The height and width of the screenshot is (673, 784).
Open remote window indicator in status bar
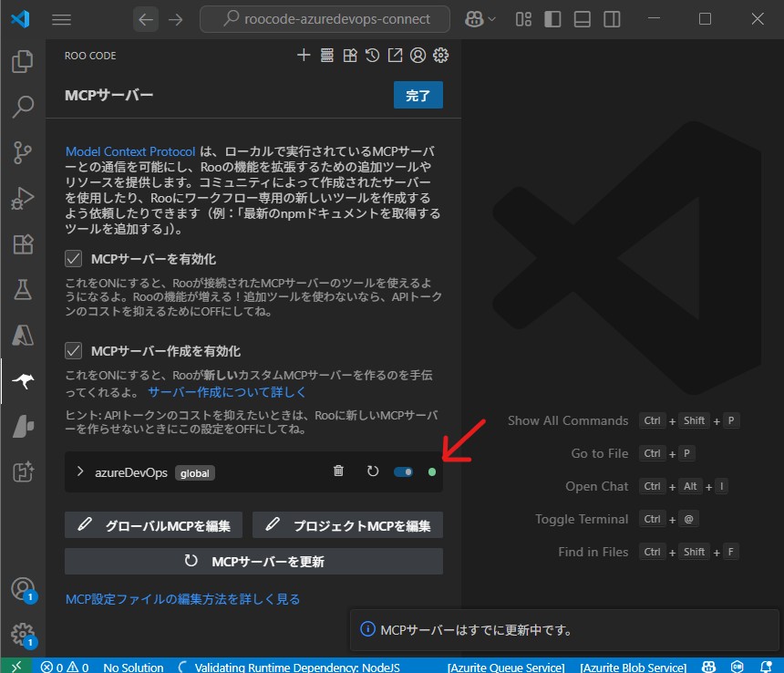pyautogui.click(x=17, y=666)
